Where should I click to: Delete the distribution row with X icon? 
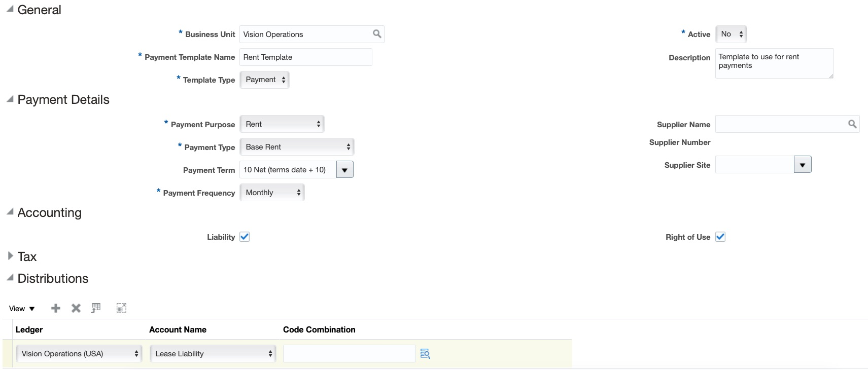point(76,308)
